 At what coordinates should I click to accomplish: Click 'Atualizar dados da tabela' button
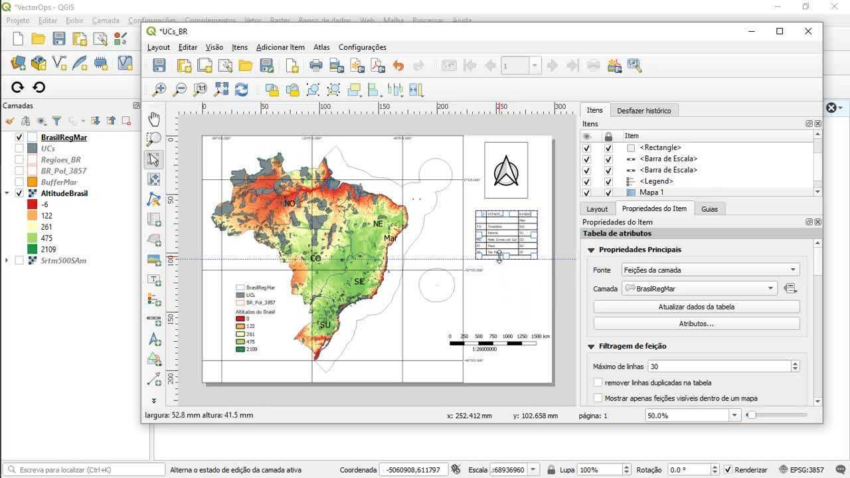click(696, 307)
